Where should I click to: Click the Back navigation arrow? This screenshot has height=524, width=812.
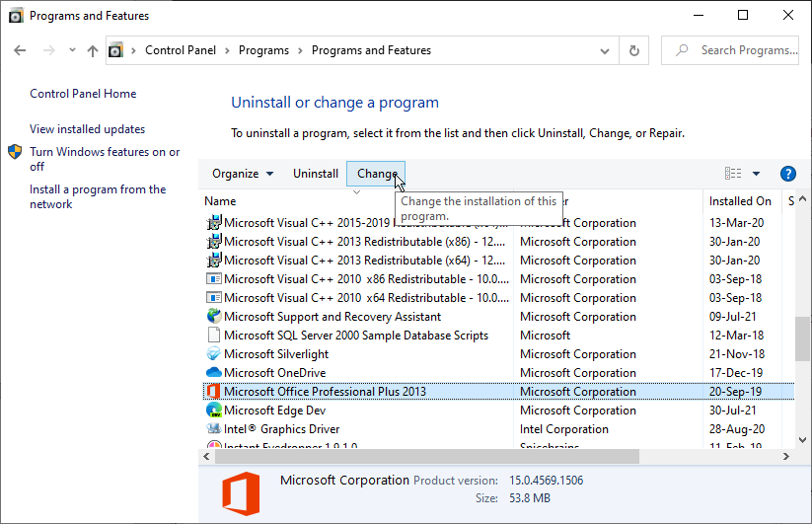20,50
